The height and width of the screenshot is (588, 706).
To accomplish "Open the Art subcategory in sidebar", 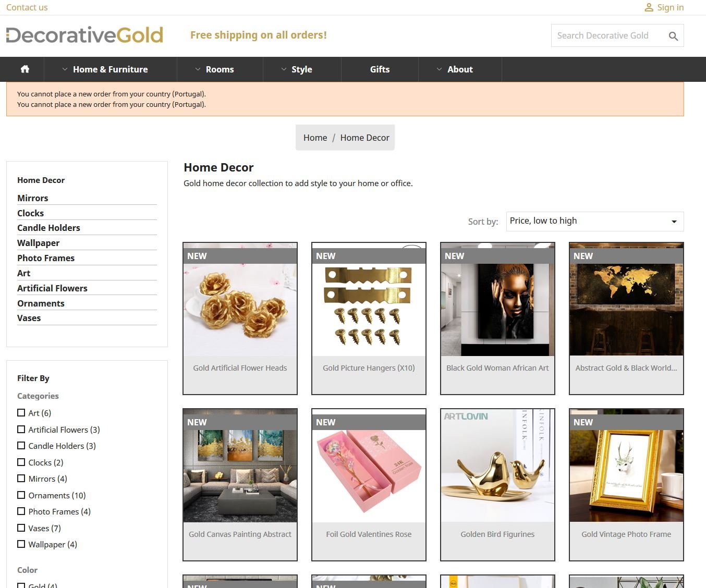I will coord(23,273).
